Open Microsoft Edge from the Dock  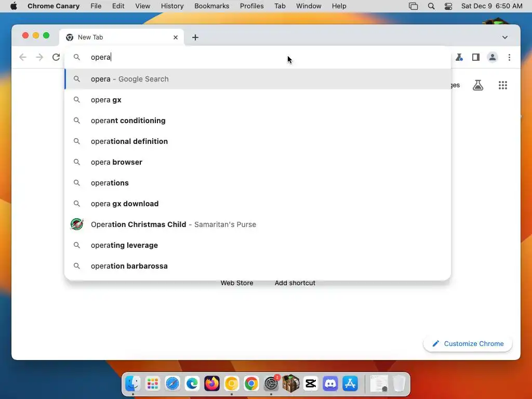pos(192,384)
